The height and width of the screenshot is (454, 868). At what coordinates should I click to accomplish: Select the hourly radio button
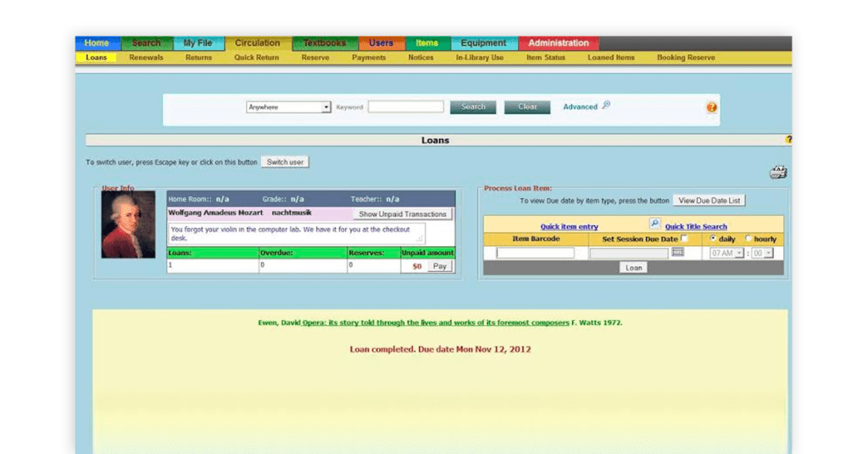(x=748, y=238)
